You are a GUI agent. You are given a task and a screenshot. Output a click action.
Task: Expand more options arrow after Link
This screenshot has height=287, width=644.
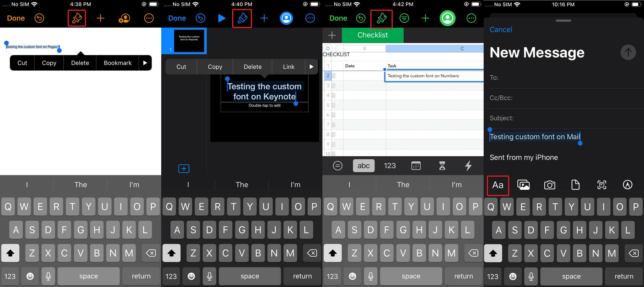pos(311,67)
